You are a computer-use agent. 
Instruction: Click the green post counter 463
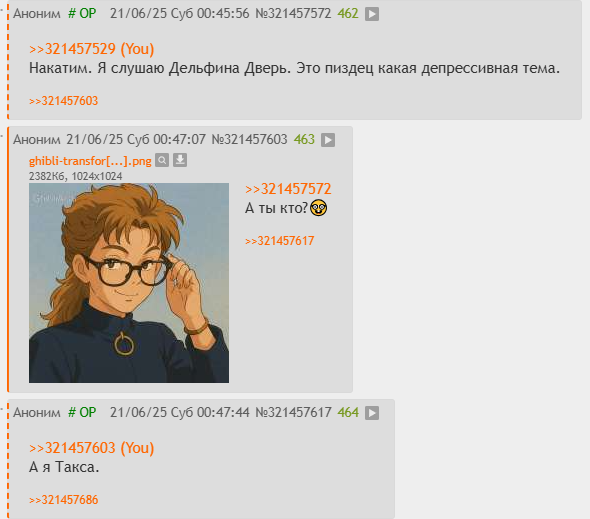pyautogui.click(x=304, y=140)
